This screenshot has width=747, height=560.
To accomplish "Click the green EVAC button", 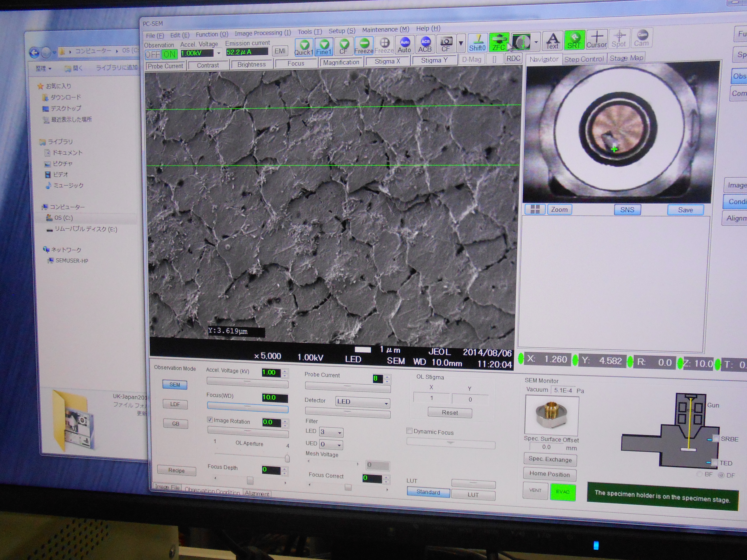I will (563, 491).
